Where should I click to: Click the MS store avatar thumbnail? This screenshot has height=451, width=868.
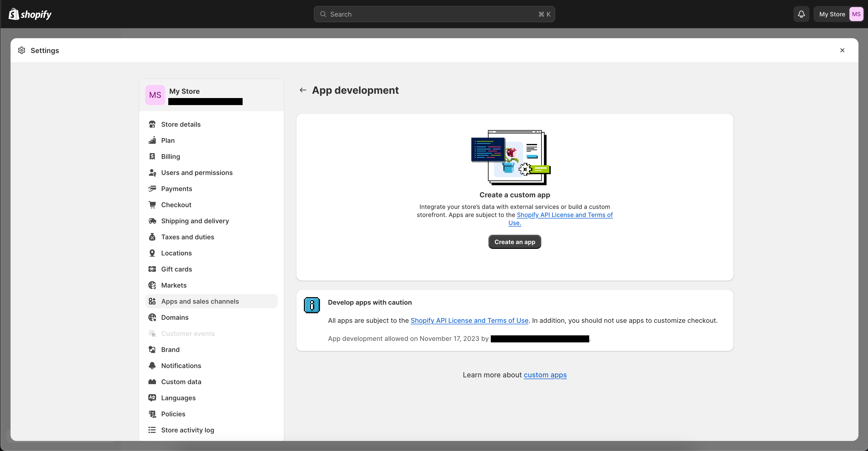pos(155,95)
